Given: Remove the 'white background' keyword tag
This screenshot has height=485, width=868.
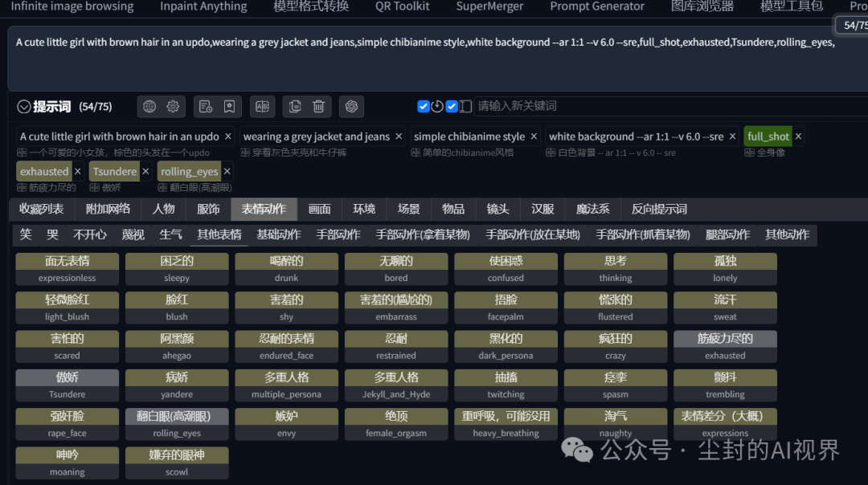Looking at the screenshot, I should (732, 136).
